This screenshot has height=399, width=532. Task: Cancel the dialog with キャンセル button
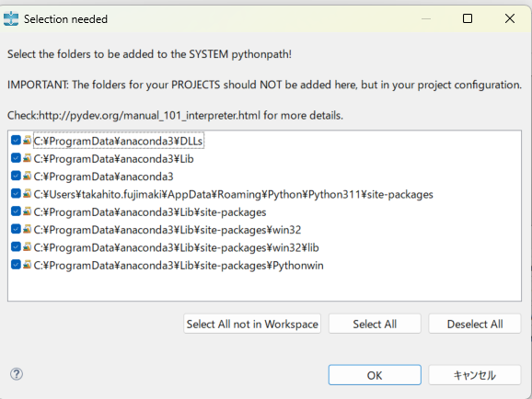(x=475, y=375)
